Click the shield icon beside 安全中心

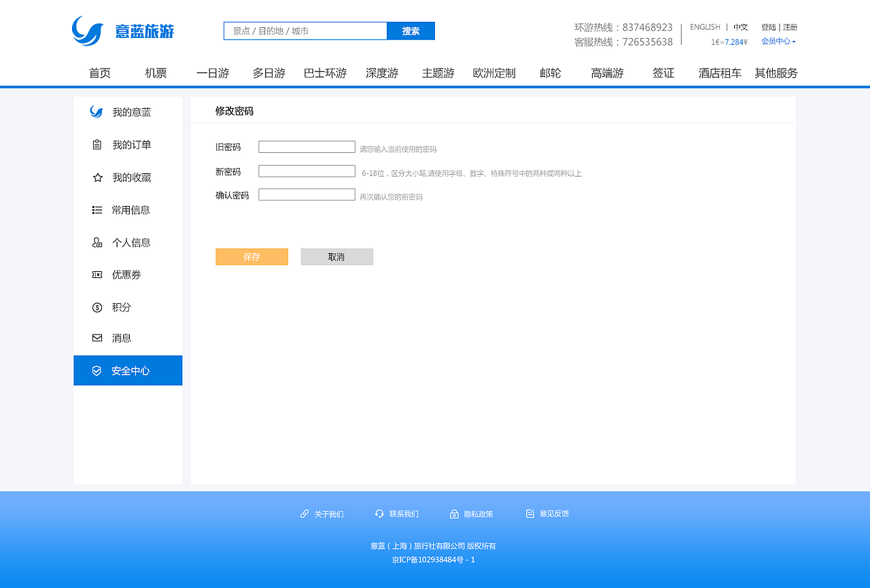pyautogui.click(x=97, y=370)
